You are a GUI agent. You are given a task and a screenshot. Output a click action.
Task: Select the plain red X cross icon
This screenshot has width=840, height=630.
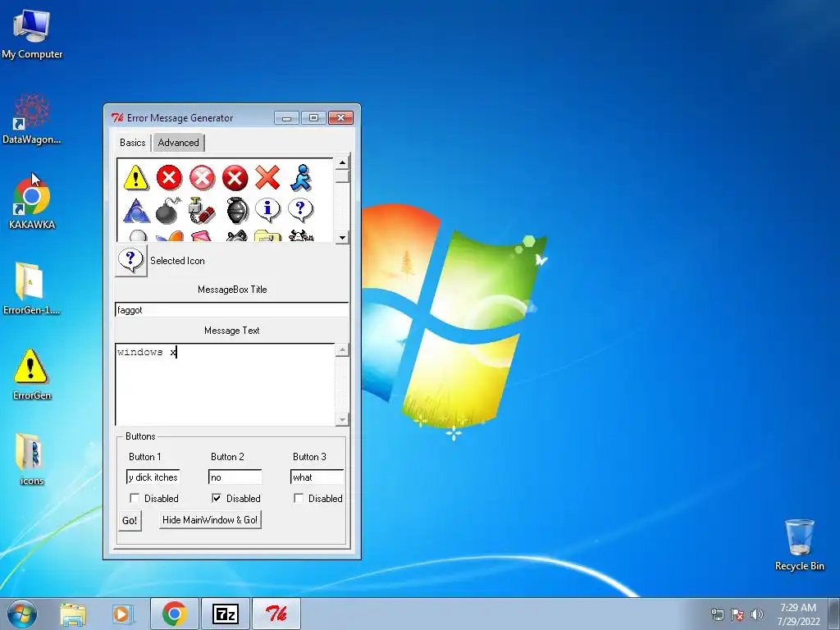tap(267, 178)
